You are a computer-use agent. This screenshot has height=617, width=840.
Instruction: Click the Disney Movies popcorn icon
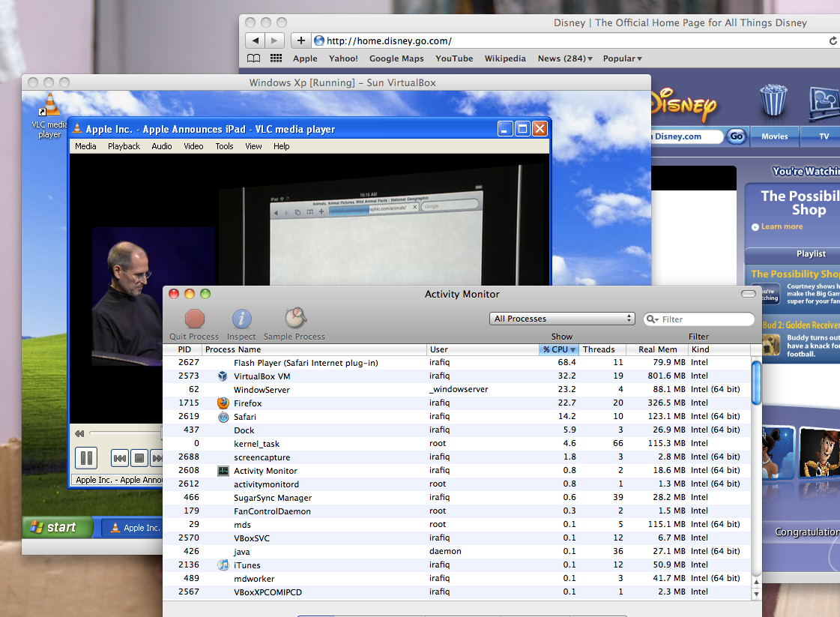coord(773,100)
